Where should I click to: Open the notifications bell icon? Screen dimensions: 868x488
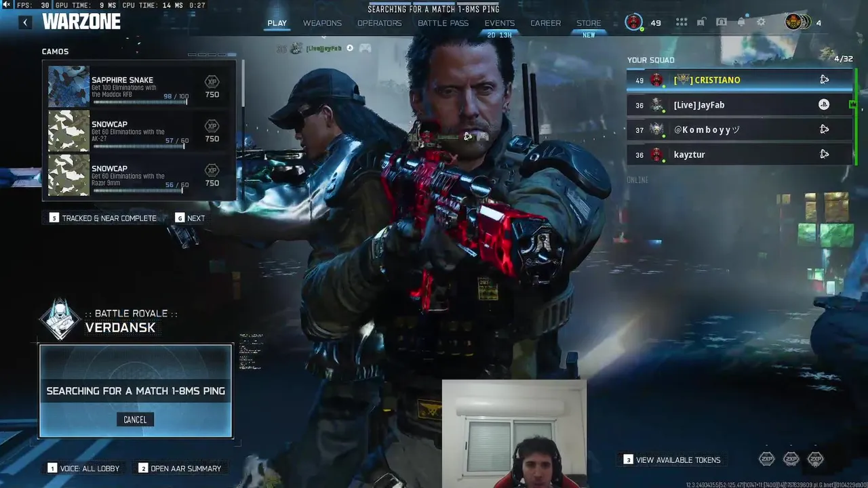tap(741, 22)
